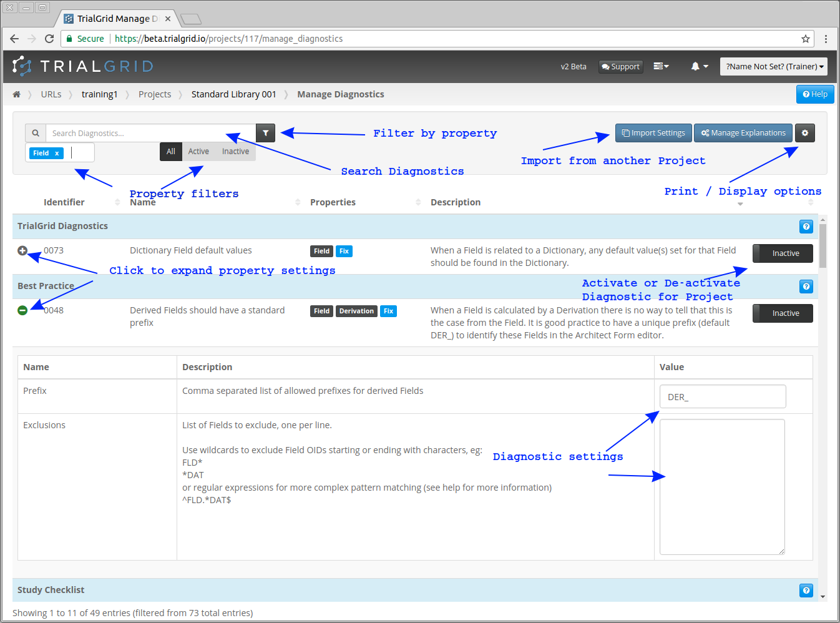Click Fix tag on diagnostic 0073
Image resolution: width=840 pixels, height=623 pixels.
pos(344,251)
